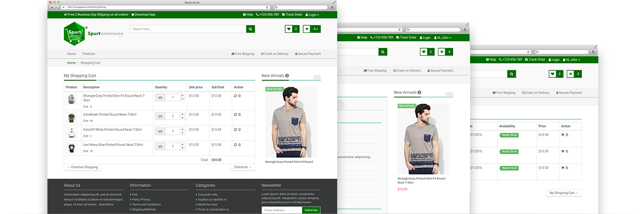Image resolution: width=644 pixels, height=214 pixels.
Task: Expand the cart dropdown showing 4 items
Action: (x=316, y=29)
